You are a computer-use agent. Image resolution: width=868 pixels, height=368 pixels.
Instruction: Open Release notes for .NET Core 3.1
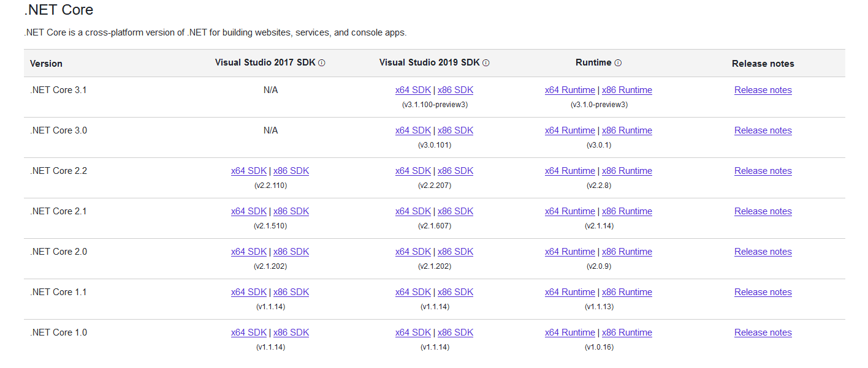763,90
